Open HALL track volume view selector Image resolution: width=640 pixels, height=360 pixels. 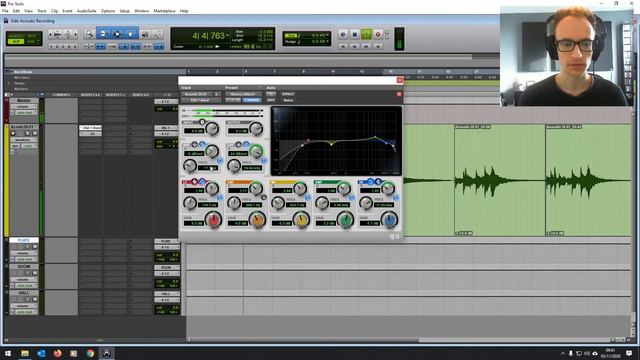23,306
